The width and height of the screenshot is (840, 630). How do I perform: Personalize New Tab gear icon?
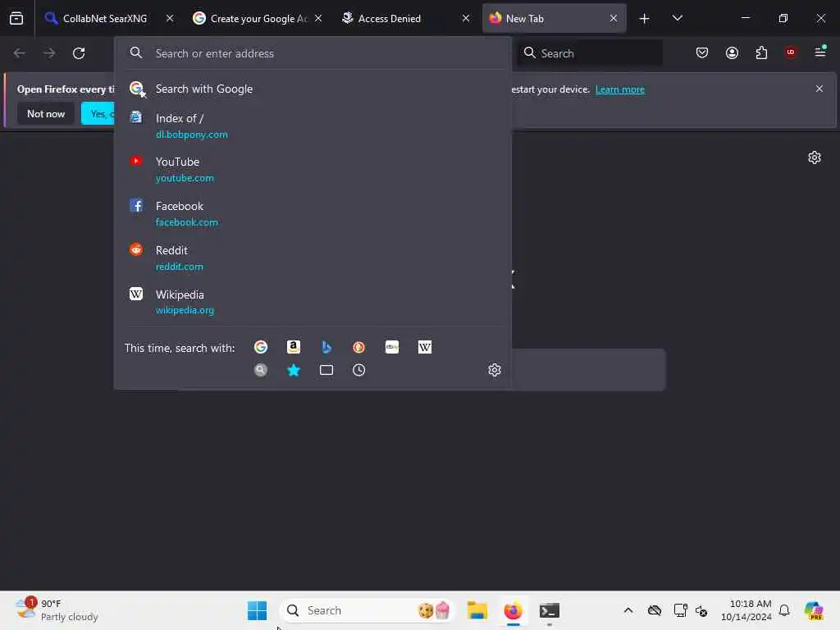[x=815, y=157]
